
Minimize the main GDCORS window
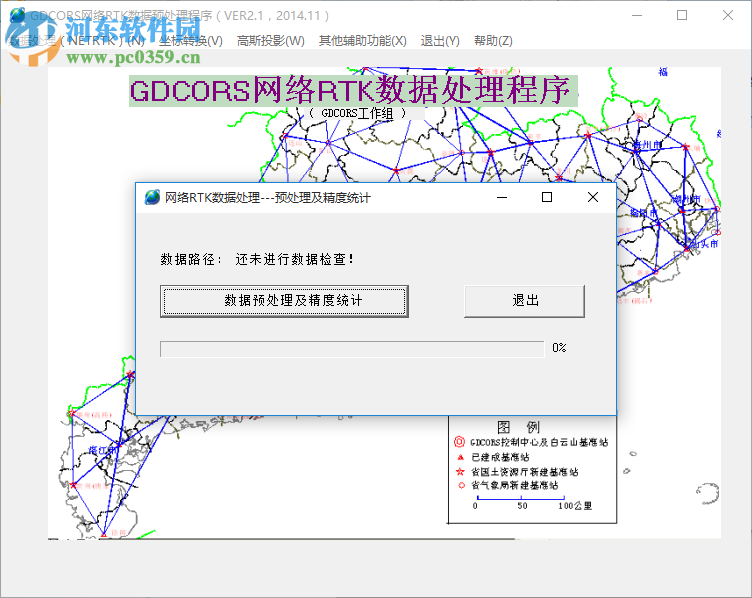coord(637,15)
